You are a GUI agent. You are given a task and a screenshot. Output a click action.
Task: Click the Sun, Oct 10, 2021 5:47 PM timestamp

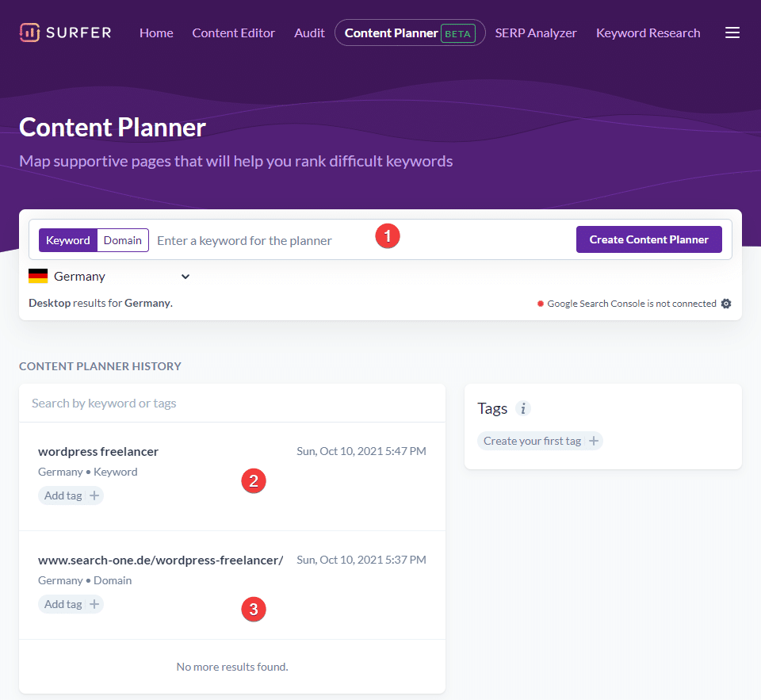(x=361, y=451)
